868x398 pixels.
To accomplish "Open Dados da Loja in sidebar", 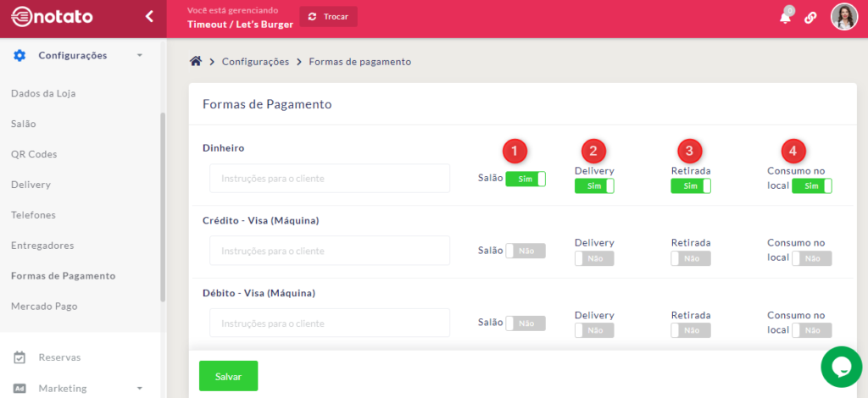I will pyautogui.click(x=43, y=93).
